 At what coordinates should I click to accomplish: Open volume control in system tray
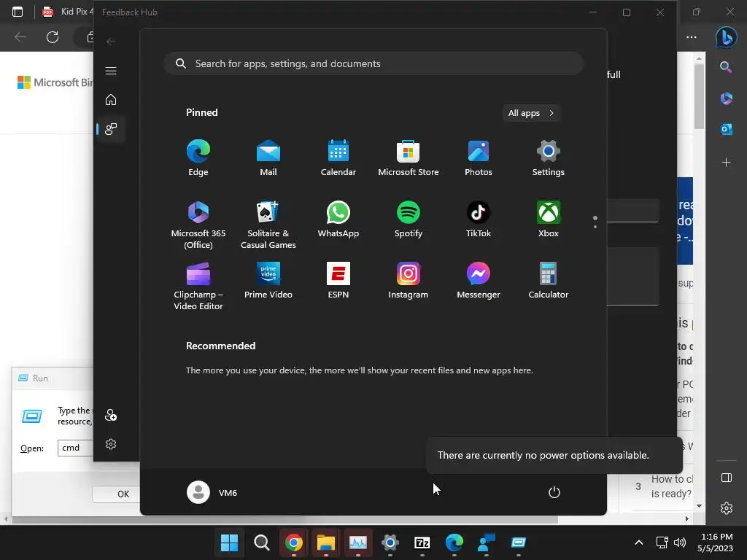tap(680, 542)
